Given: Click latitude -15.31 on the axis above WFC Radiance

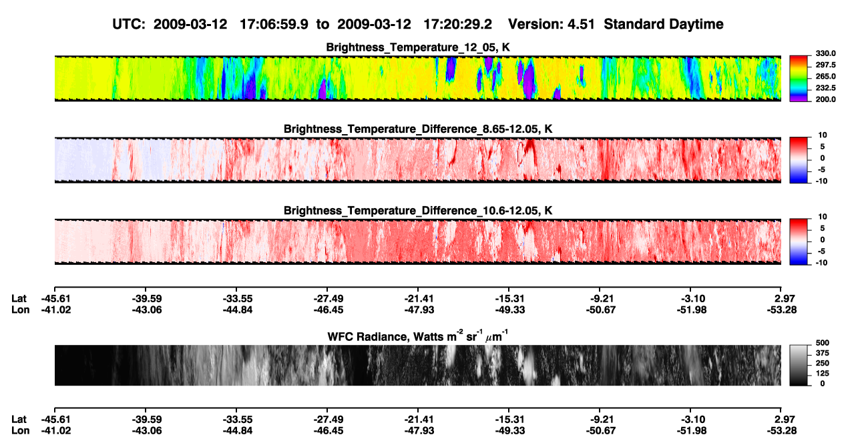Looking at the screenshot, I should tap(509, 299).
